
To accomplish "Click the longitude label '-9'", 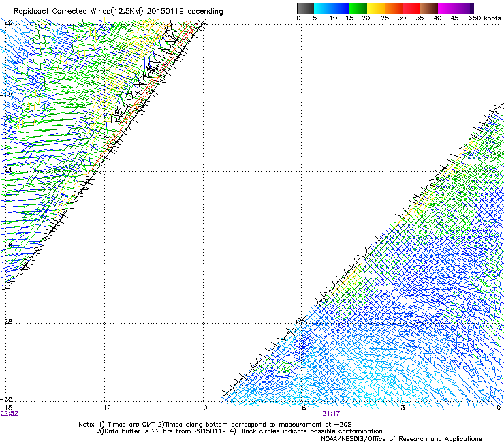I will (x=203, y=408).
